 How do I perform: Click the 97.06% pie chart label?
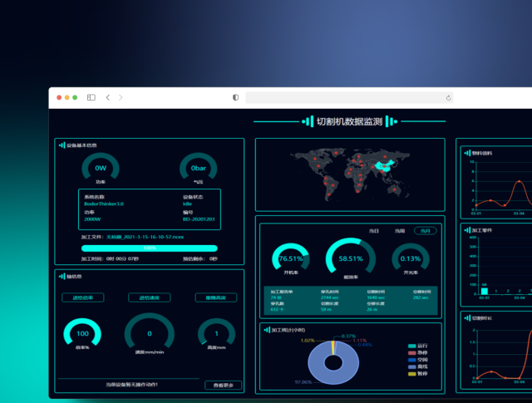303,382
